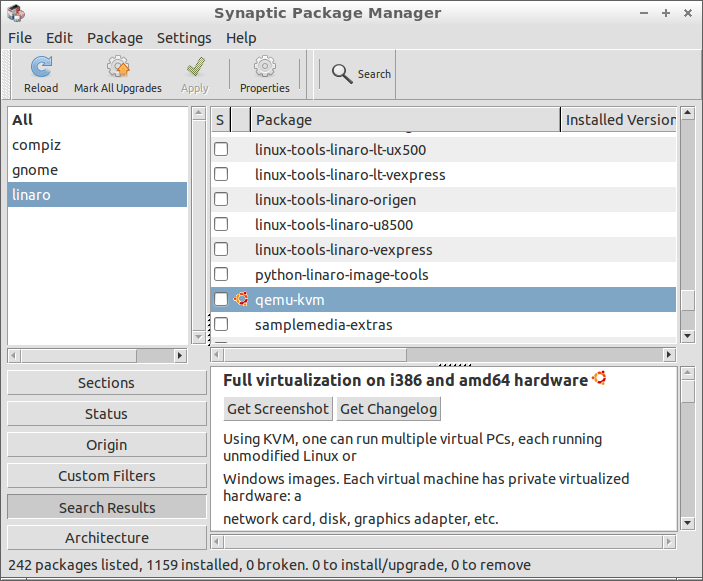The height and width of the screenshot is (581, 703).
Task: Open the Edit menu
Action: (59, 38)
